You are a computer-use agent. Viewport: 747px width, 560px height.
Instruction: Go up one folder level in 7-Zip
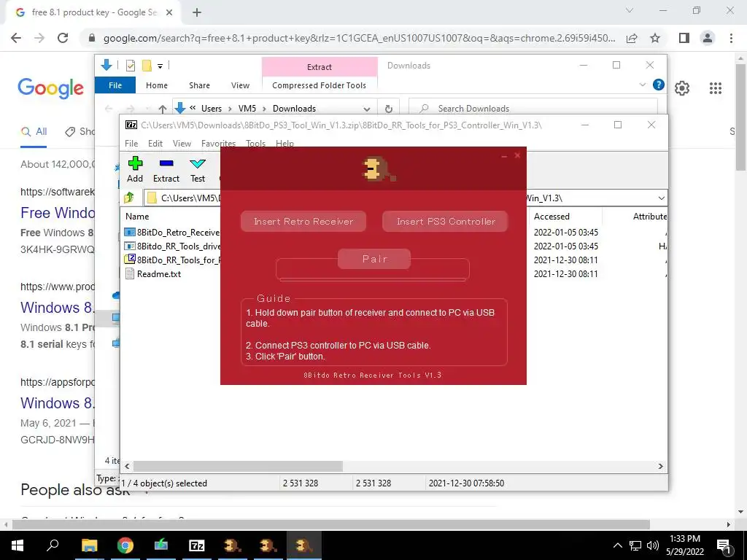coord(129,198)
